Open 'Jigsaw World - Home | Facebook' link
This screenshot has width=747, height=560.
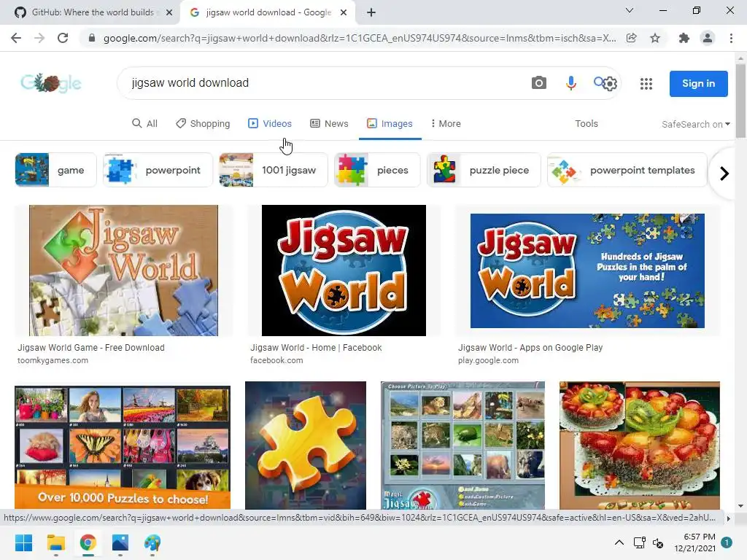(316, 348)
